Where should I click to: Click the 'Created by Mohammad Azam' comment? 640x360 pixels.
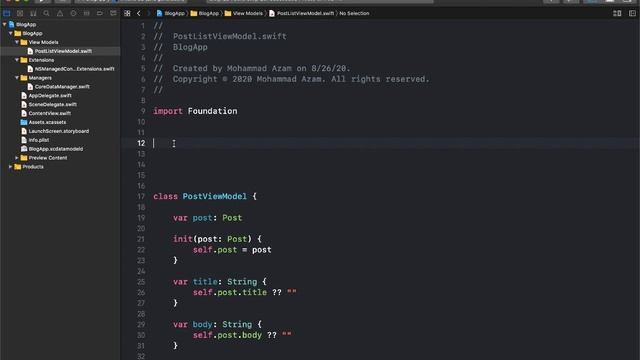coord(252,69)
